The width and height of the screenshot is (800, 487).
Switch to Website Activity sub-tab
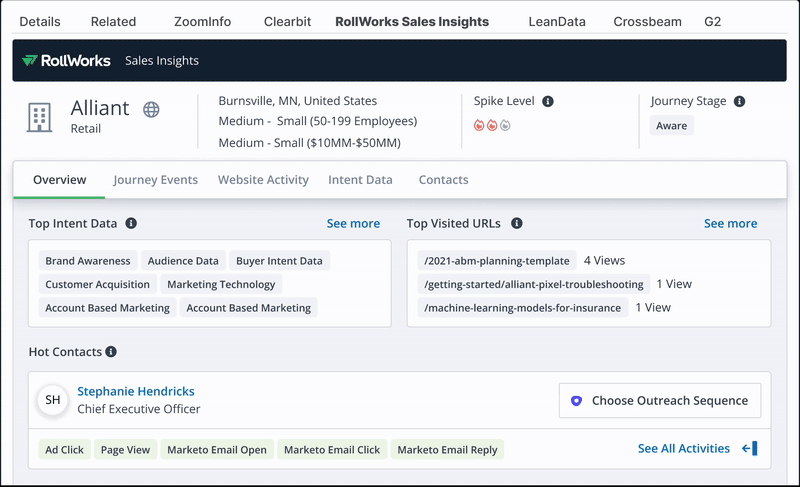263,180
